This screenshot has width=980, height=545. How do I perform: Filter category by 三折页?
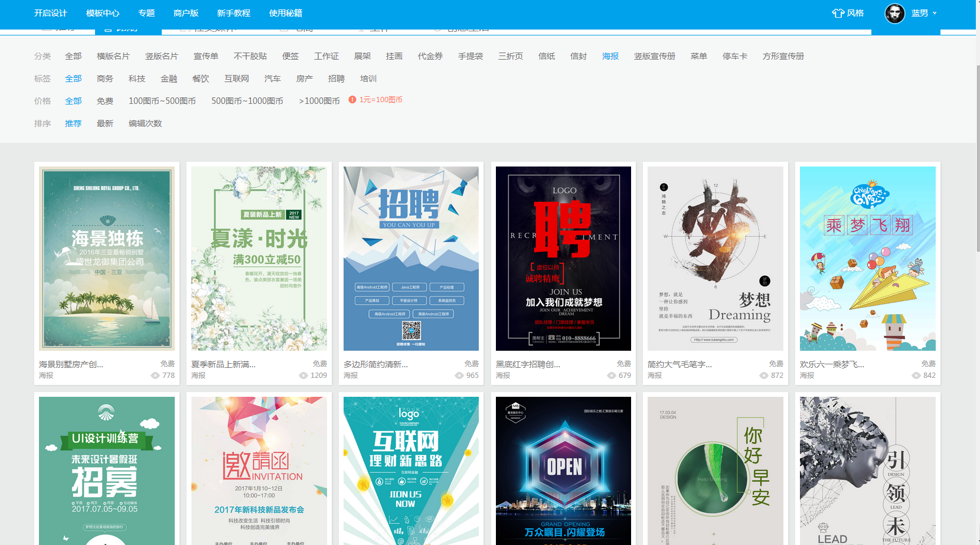(511, 56)
